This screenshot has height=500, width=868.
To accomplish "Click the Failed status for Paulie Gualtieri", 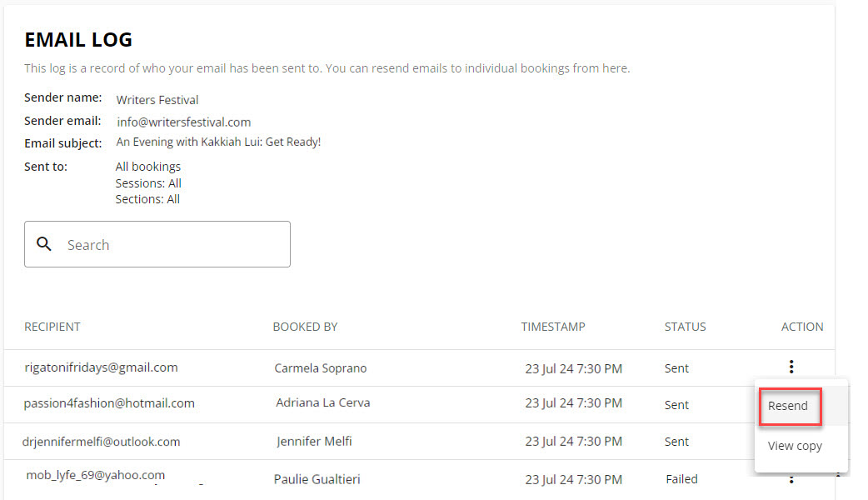I will click(681, 479).
